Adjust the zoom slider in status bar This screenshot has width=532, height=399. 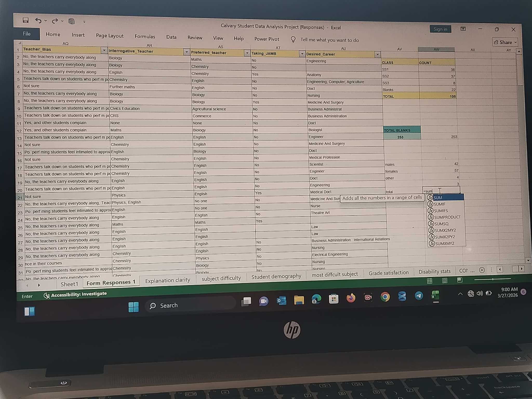493,279
